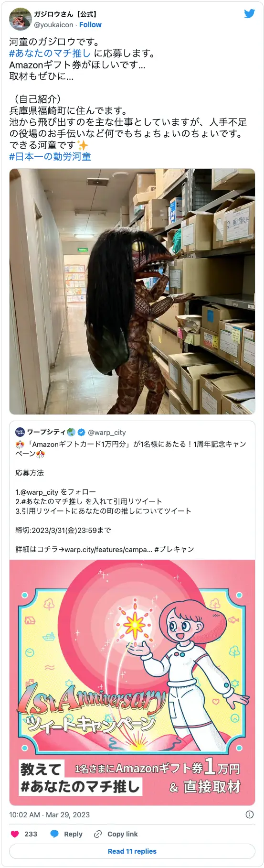Click the 10:02 AM · Mar 29, 2023 timestamp

click(x=50, y=814)
